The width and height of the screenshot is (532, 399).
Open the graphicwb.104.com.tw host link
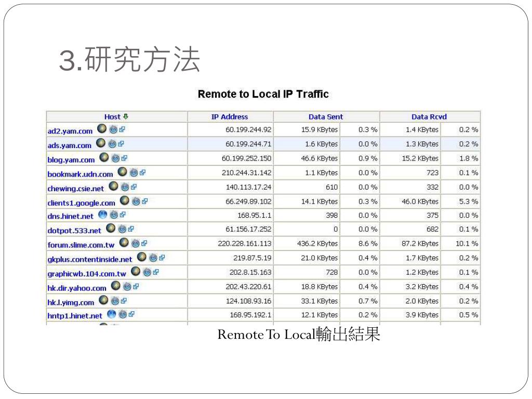pos(87,274)
